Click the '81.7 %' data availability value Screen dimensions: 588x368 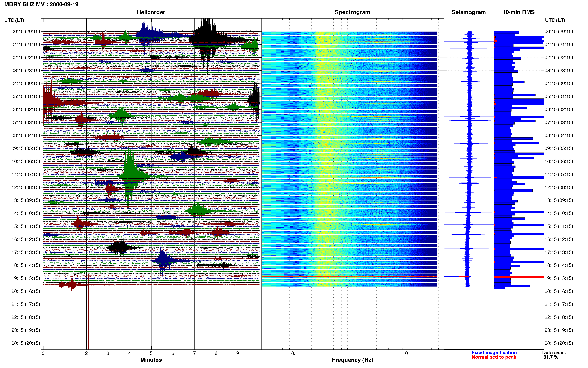pos(551,357)
